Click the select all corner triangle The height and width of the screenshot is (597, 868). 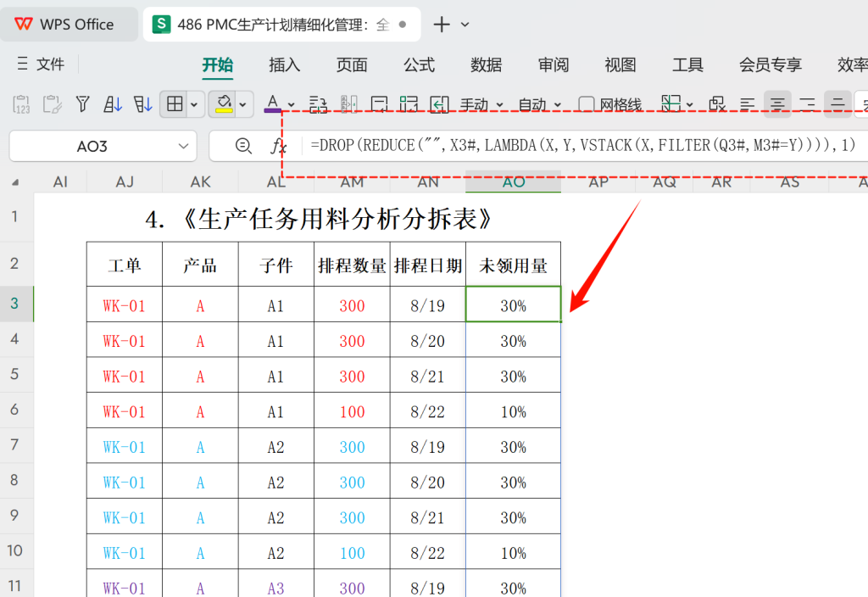15,182
